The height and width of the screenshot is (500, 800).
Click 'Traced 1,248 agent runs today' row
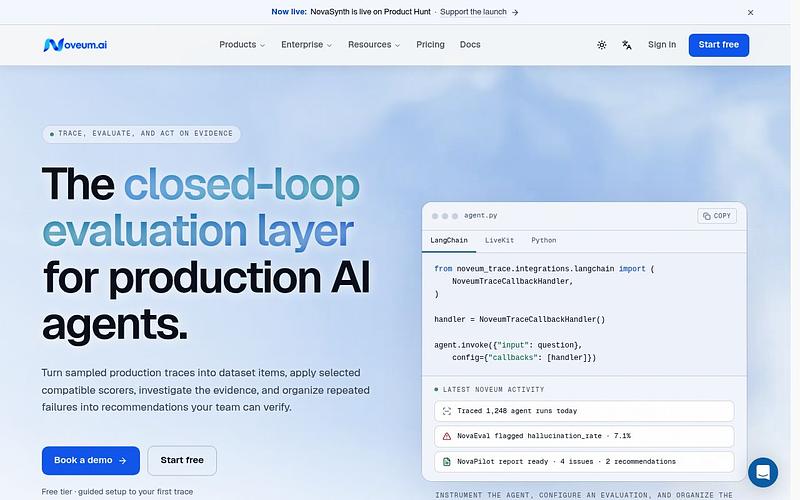click(584, 411)
